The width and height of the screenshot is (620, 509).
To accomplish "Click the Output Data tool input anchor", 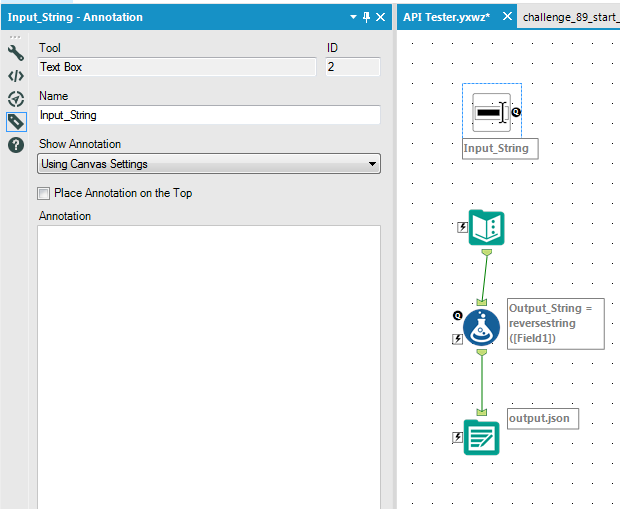I will [x=481, y=412].
